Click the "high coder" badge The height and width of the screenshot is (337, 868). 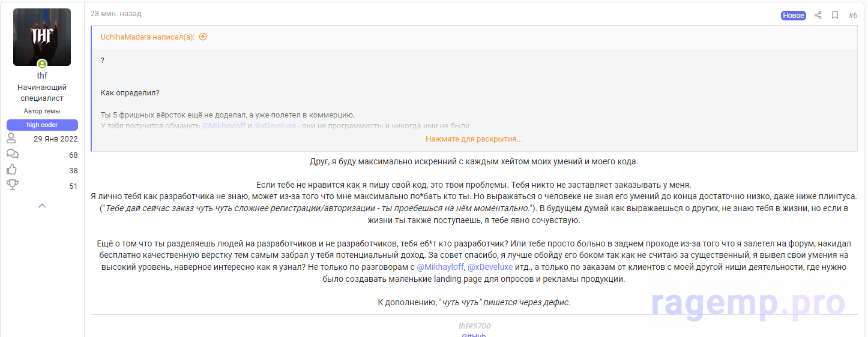pyautogui.click(x=42, y=125)
